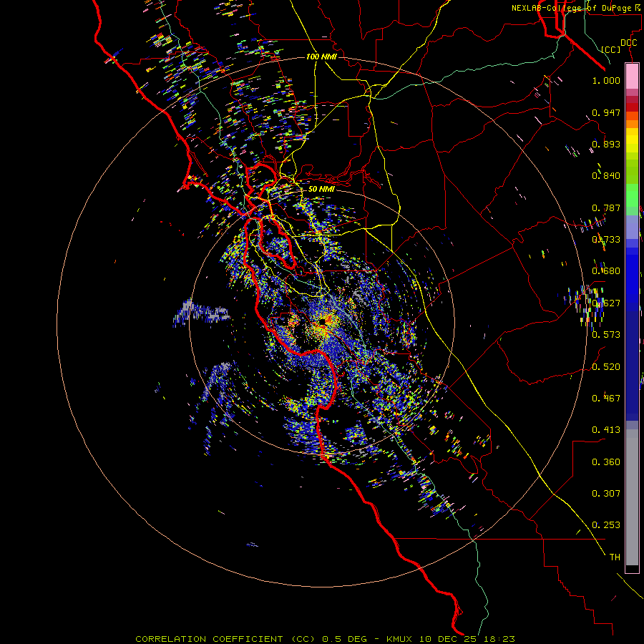
Task: Click the 0.467 legend value
Action: click(x=606, y=399)
